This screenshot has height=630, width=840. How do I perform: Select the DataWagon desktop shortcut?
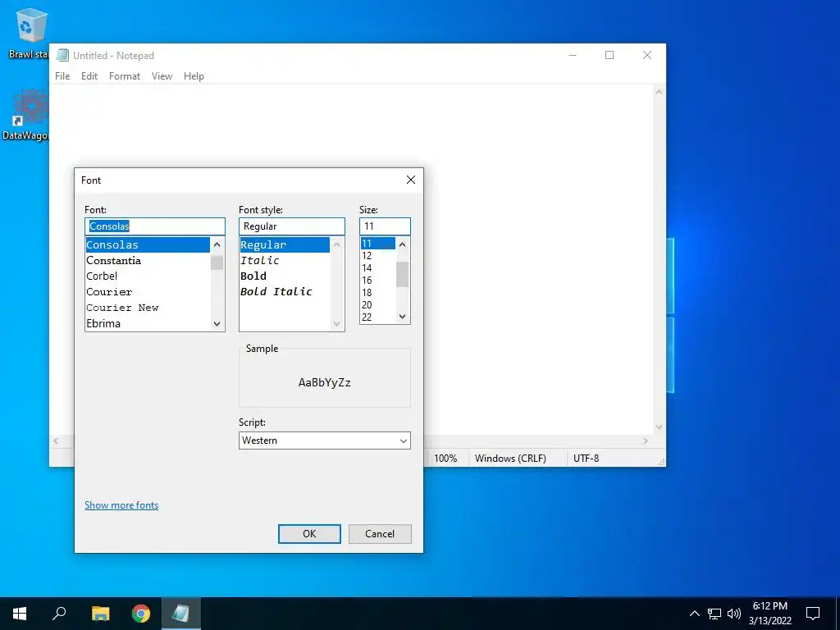25,115
